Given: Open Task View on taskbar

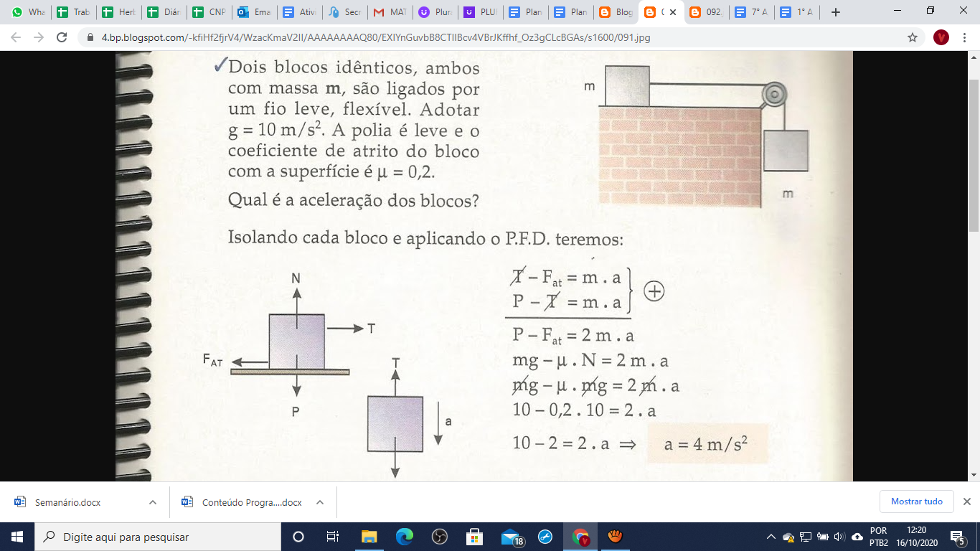Looking at the screenshot, I should (x=333, y=537).
